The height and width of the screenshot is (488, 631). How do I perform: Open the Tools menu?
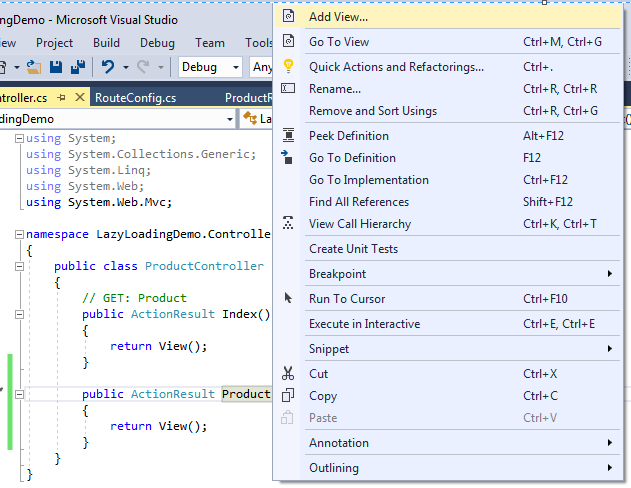[x=259, y=43]
